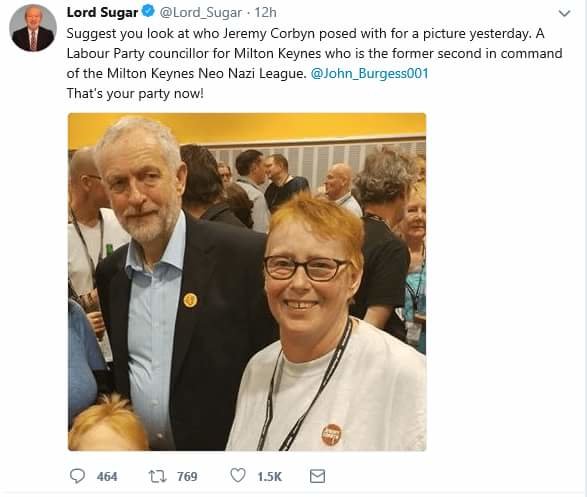The image size is (587, 497).
Task: Click the black lanyard in photo
Action: pos(305,385)
